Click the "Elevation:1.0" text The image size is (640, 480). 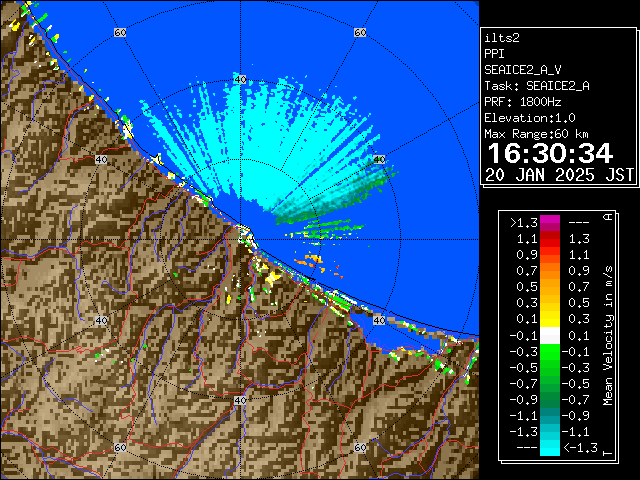530,118
